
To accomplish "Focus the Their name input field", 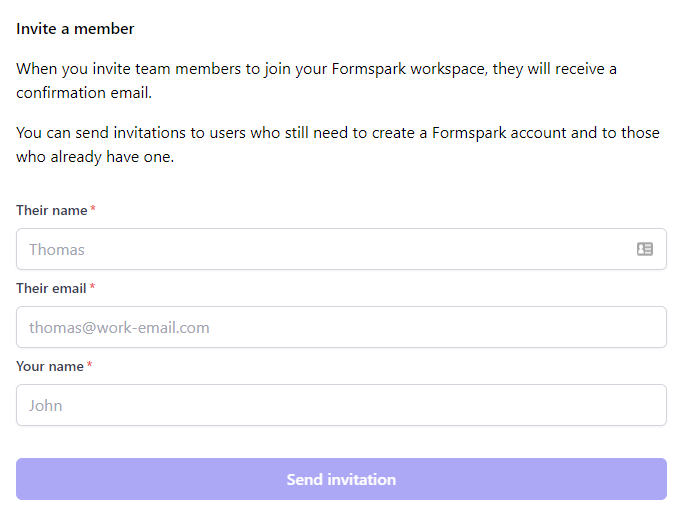I will (x=341, y=249).
